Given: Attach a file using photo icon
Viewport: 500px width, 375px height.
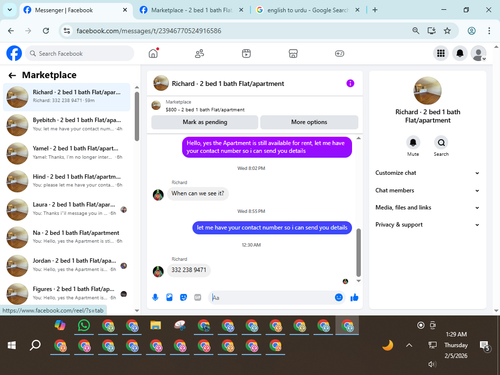Looking at the screenshot, I should point(169,297).
